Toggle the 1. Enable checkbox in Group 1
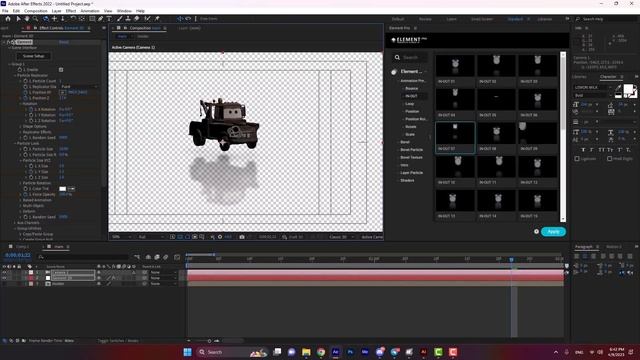The height and width of the screenshot is (360, 640). point(61,70)
